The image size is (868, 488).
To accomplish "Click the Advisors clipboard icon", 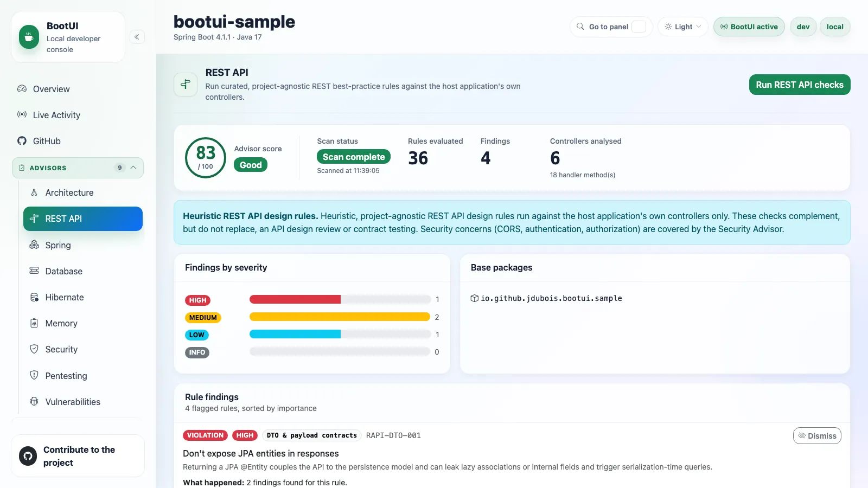I will tap(22, 168).
